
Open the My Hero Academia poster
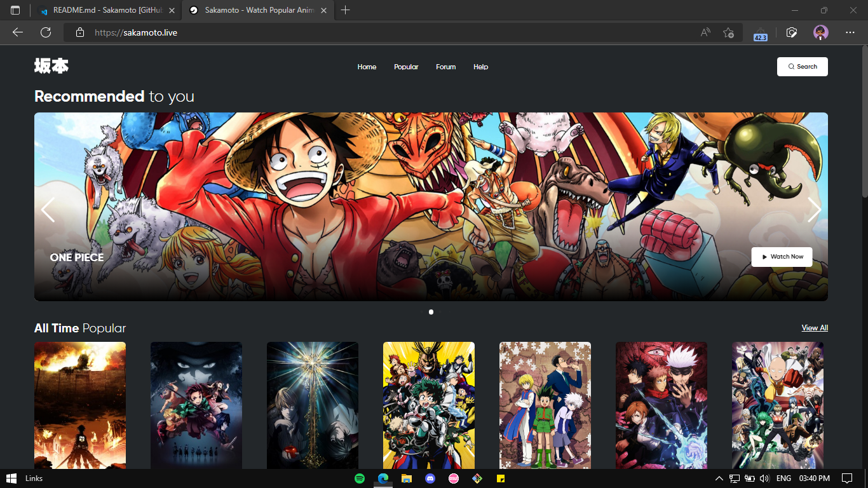pos(429,405)
